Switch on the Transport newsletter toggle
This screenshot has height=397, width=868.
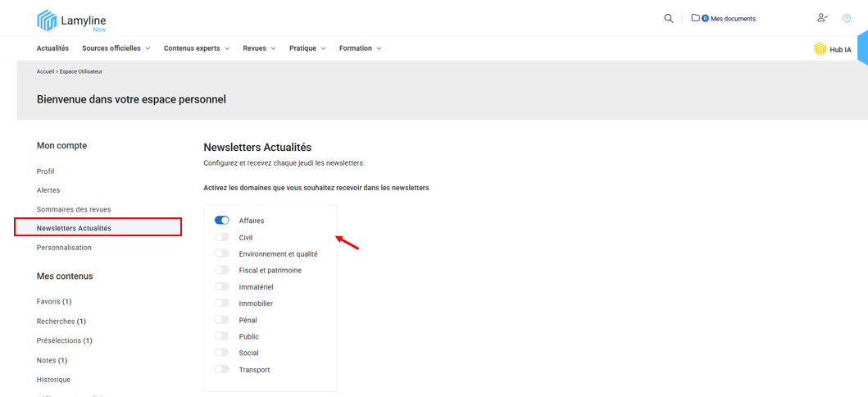pyautogui.click(x=222, y=369)
